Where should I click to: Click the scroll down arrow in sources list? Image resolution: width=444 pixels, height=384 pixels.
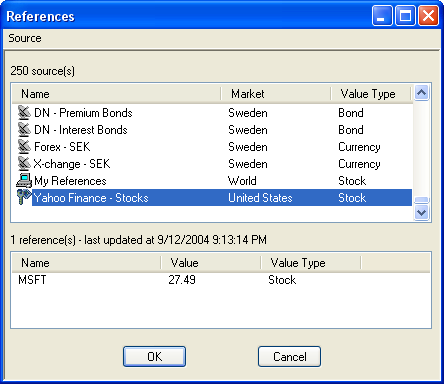422,212
